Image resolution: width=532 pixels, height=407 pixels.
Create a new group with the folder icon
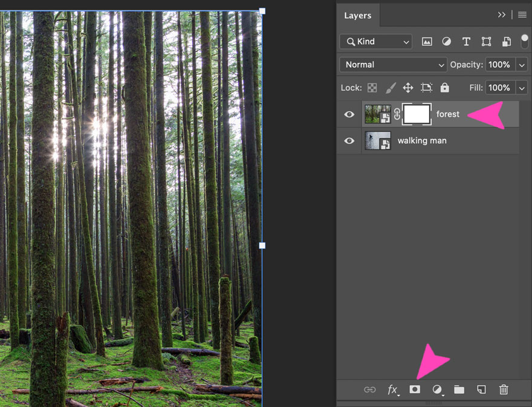click(x=459, y=389)
